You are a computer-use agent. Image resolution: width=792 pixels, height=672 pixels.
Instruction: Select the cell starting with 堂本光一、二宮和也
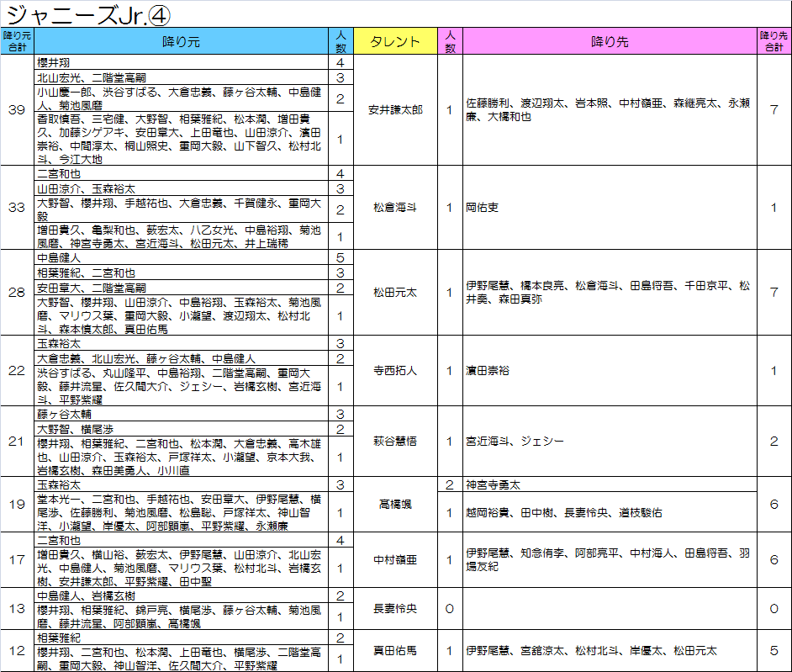[182, 512]
